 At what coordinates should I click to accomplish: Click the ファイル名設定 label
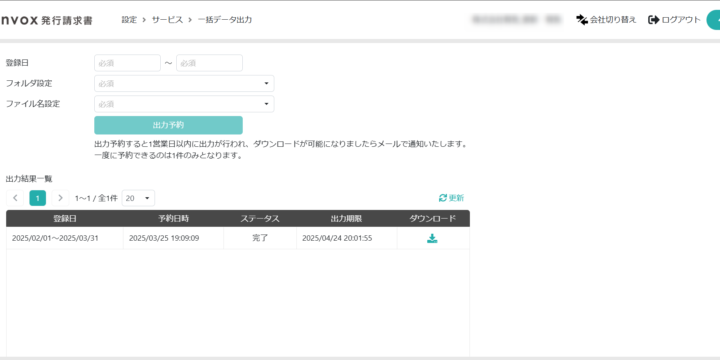(33, 104)
